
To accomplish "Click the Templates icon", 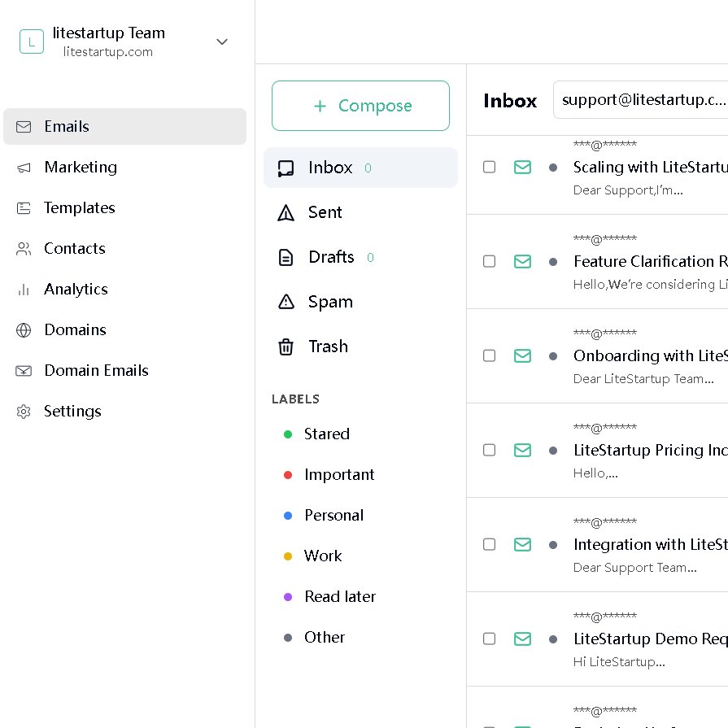I will 23,207.
